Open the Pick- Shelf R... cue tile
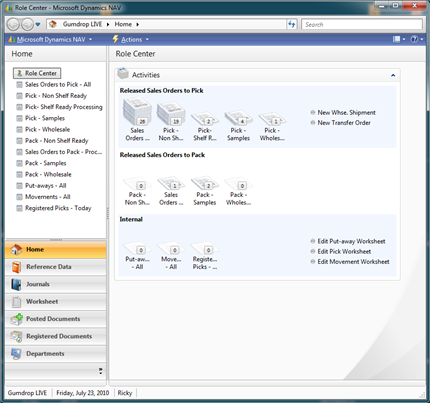430x403 pixels. pos(205,126)
